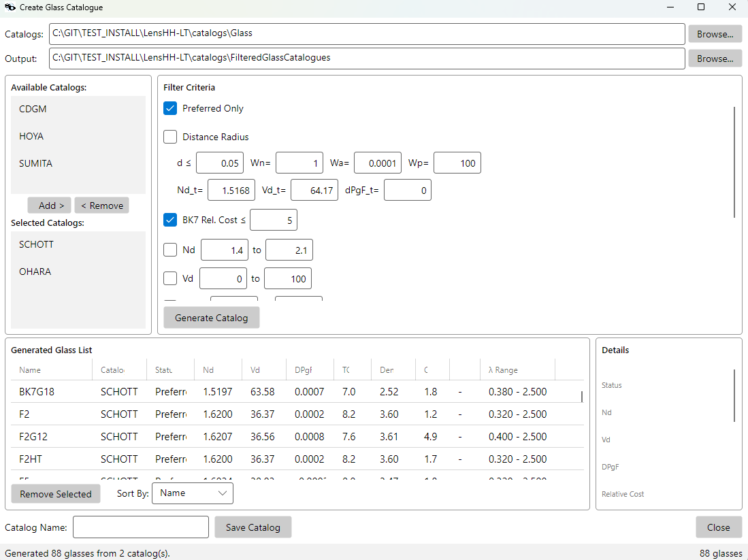Click the 1.6207 Nd cell
The width and height of the screenshot is (748, 560).
[218, 436]
